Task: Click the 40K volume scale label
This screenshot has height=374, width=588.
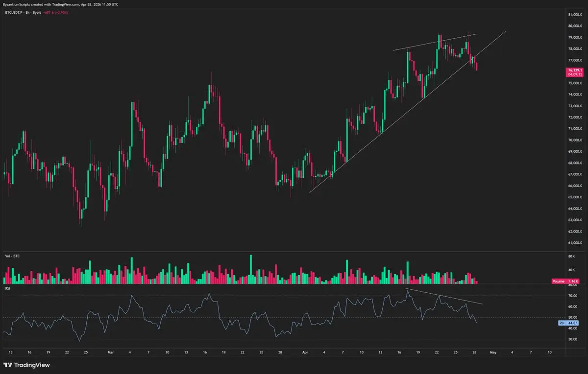Action: [x=571, y=270]
